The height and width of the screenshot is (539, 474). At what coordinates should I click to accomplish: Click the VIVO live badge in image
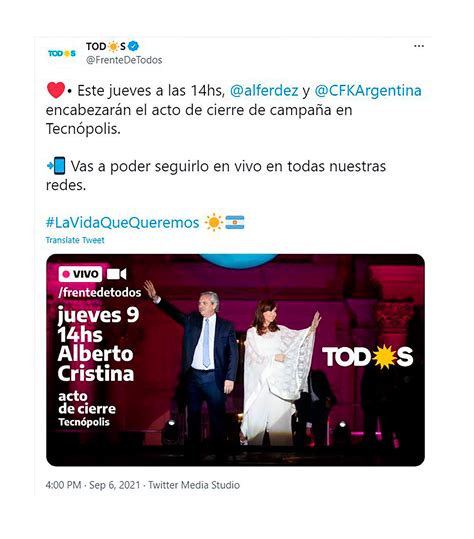pos(80,274)
